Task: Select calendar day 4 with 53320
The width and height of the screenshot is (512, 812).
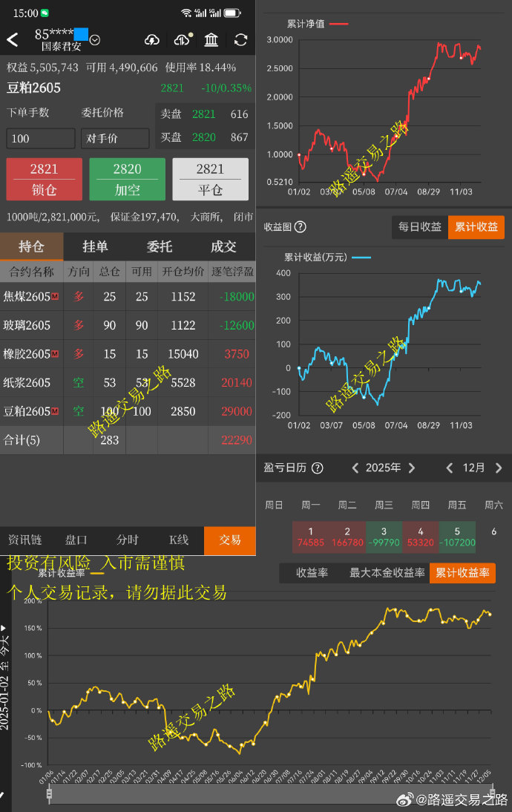Action: click(x=421, y=537)
